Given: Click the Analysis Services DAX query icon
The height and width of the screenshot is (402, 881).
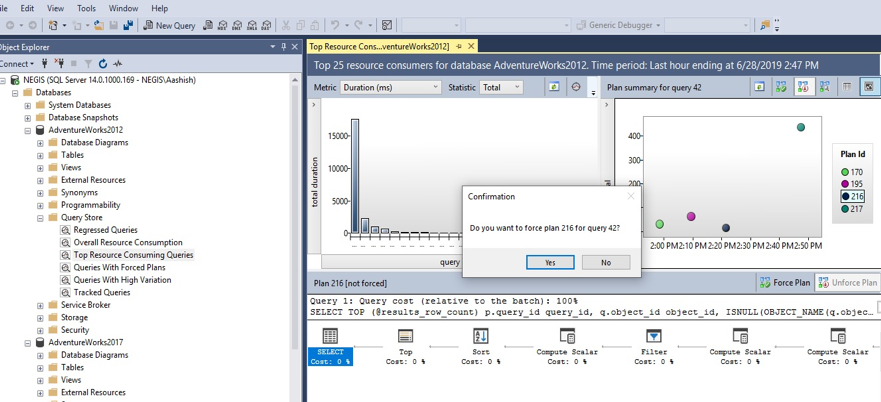Looking at the screenshot, I should (266, 25).
